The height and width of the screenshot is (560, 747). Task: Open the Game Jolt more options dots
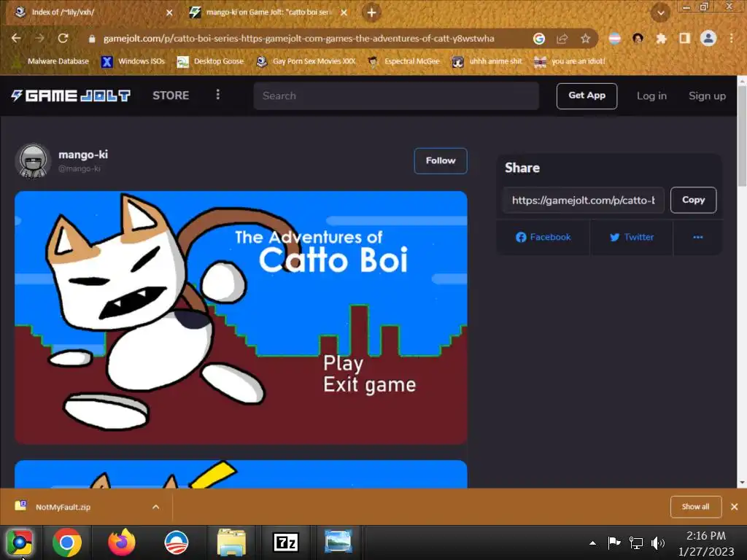(217, 95)
